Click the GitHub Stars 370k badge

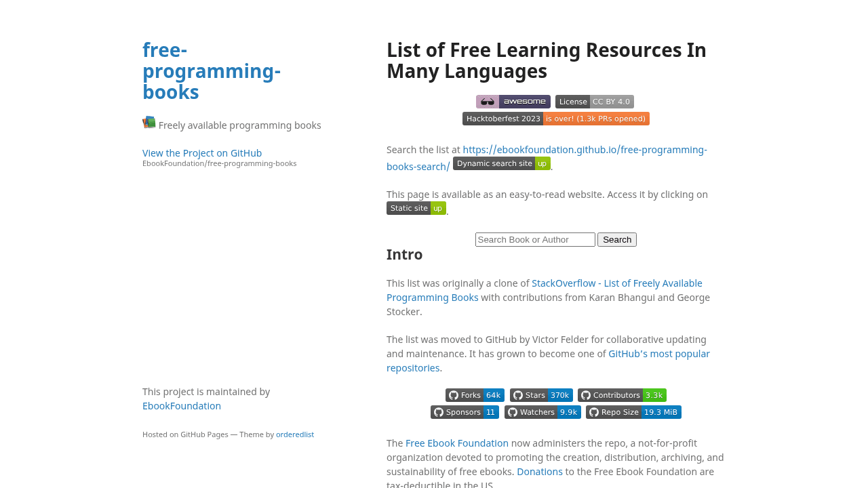pos(541,395)
